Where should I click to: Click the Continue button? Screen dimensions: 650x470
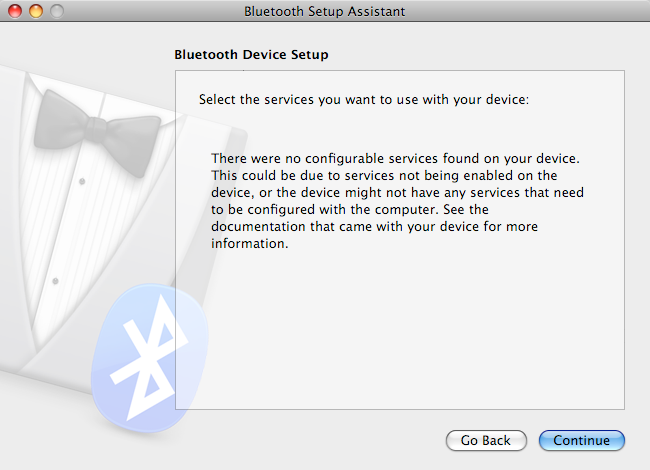pos(581,440)
